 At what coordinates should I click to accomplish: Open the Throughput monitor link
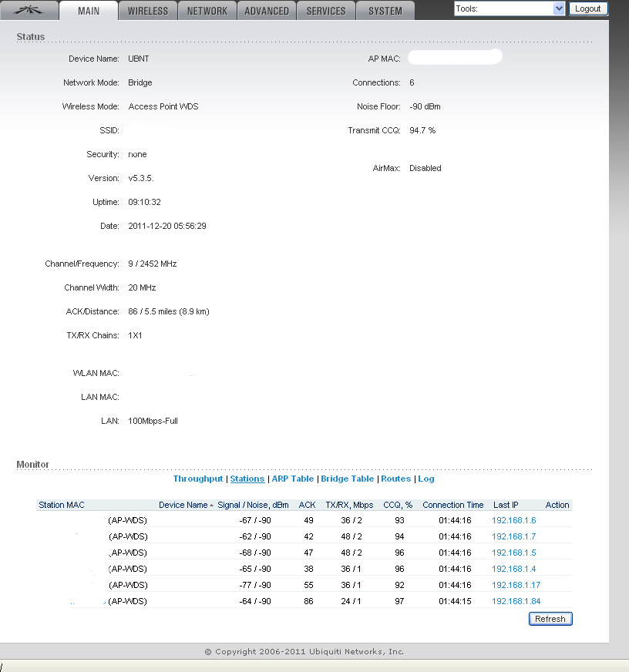click(198, 479)
